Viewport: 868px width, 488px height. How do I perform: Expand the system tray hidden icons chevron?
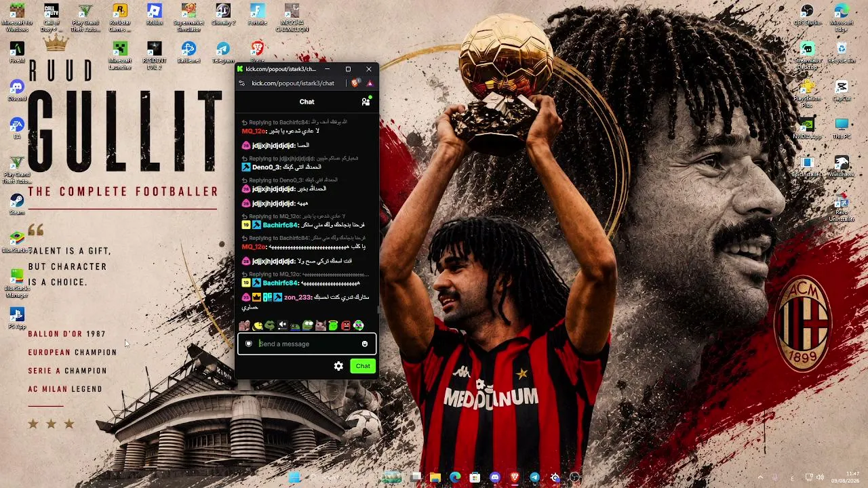coord(760,478)
